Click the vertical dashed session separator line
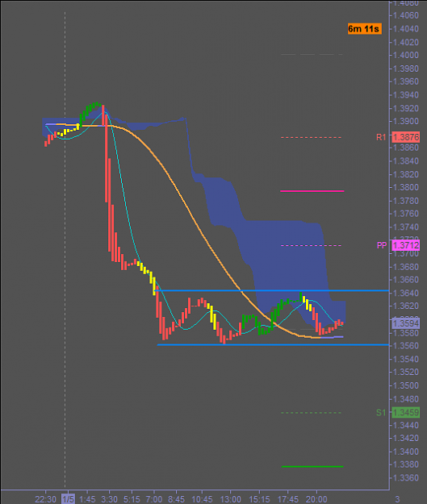 point(65,251)
